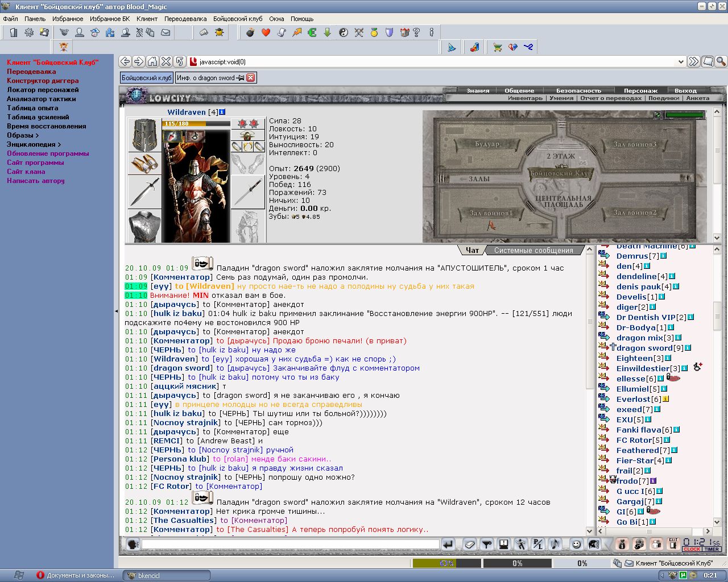
Task: Click the eraser icon to clear chat
Action: pos(469,544)
